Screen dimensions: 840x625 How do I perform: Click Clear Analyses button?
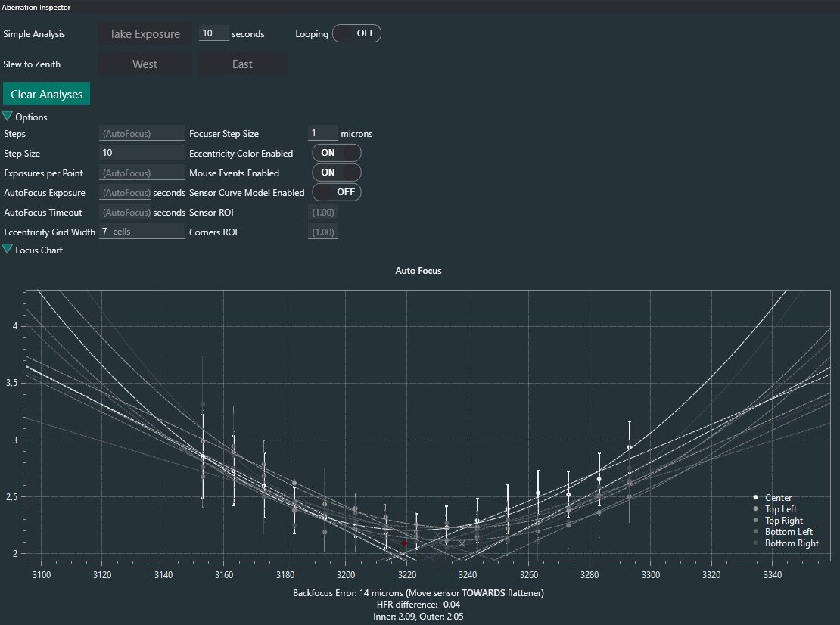point(47,95)
